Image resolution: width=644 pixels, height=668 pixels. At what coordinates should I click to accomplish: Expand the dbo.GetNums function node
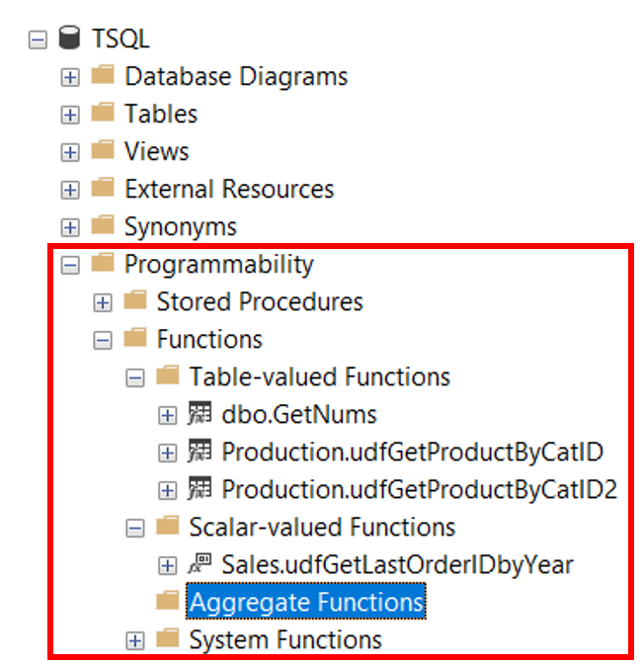(167, 415)
